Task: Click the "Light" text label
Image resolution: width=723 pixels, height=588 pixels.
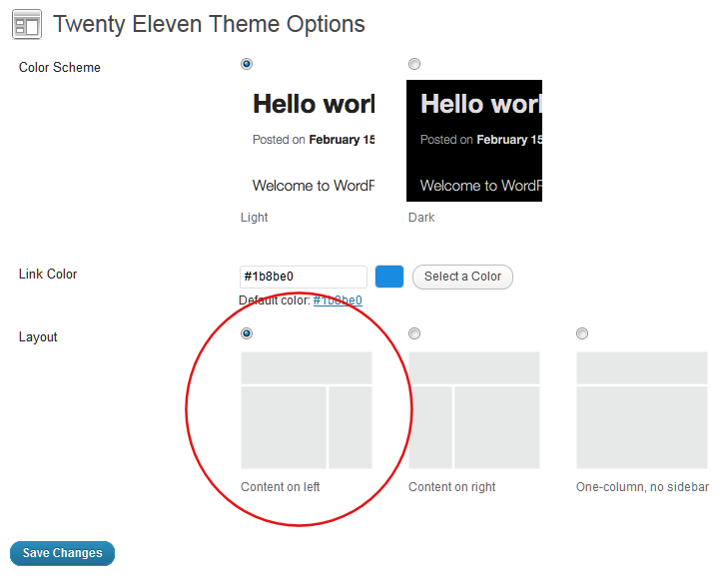Action: pos(255,217)
